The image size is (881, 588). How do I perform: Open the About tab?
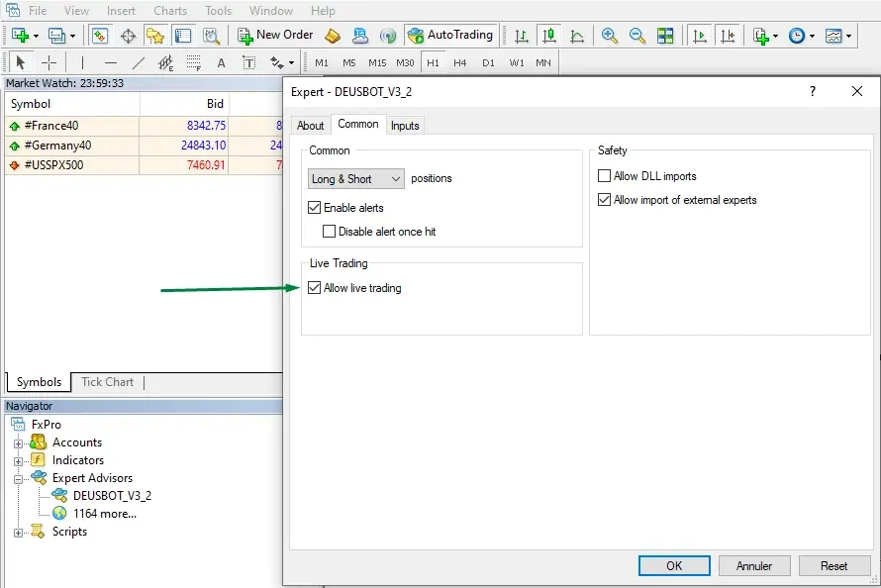pyautogui.click(x=310, y=126)
